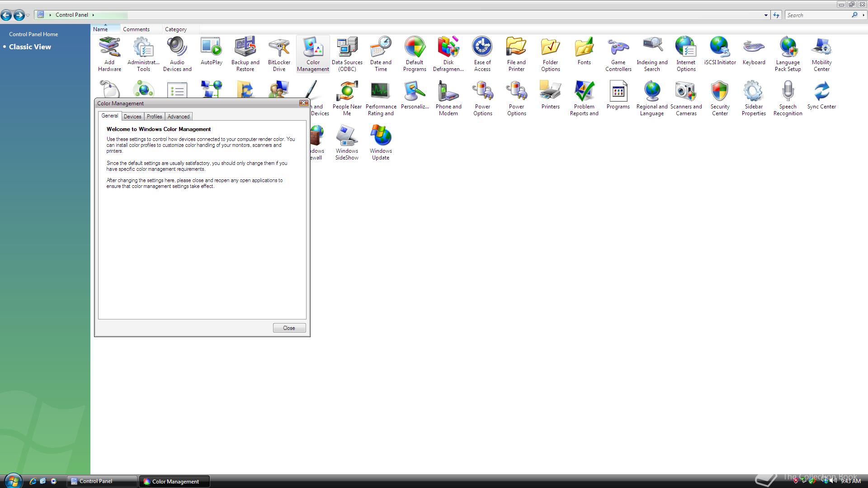Sort icons by Category column header

coord(176,29)
